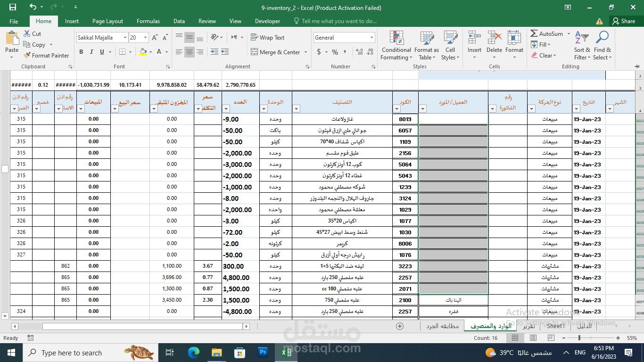Viewport: 644px width, 362px height.
Task: Click the Delete cells button
Action: pyautogui.click(x=494, y=45)
